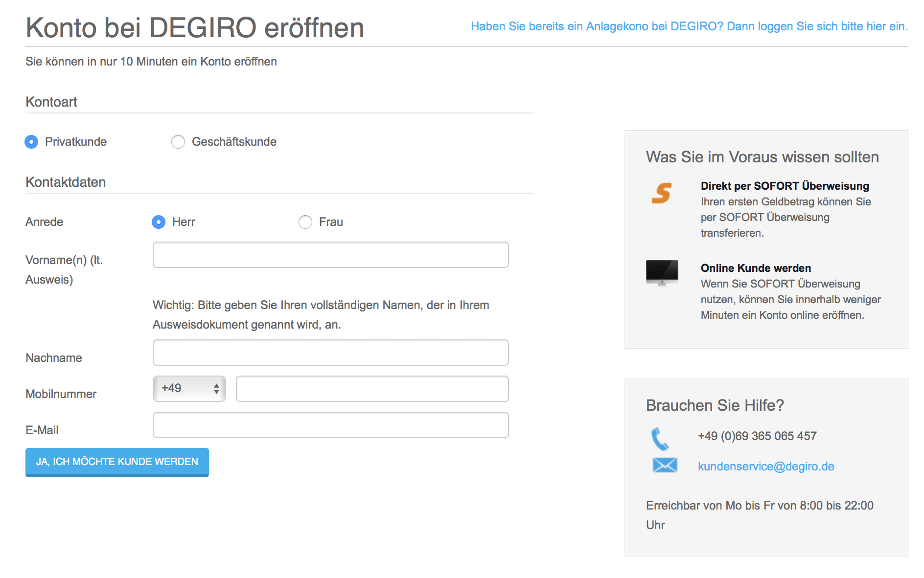Viewport: 924px width, 578px height.
Task: Click the Mobilnummer number field
Action: coord(372,389)
